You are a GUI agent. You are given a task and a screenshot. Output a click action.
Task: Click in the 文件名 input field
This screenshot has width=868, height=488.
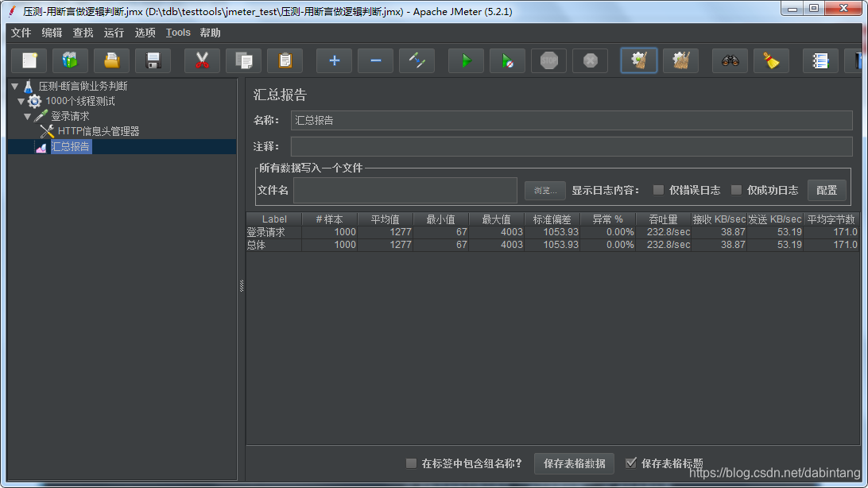click(405, 190)
